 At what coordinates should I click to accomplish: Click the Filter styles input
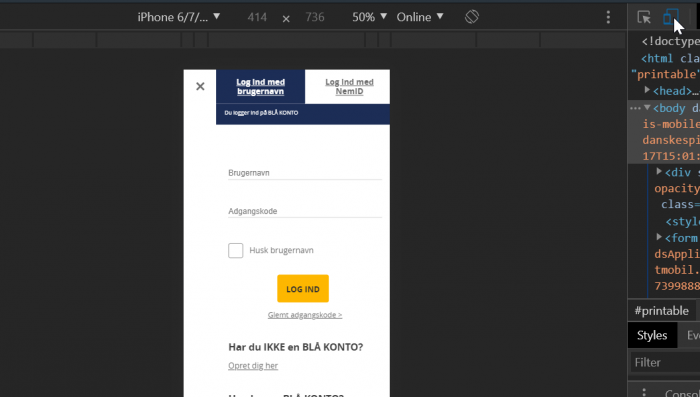(665, 362)
